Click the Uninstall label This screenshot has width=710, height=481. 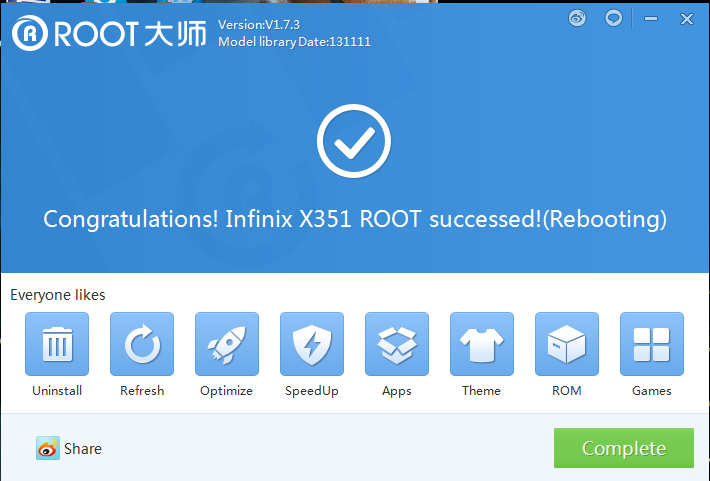click(57, 390)
